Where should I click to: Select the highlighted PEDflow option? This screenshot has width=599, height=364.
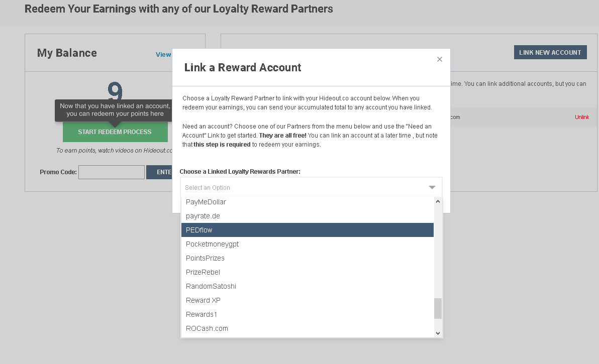coord(307,230)
